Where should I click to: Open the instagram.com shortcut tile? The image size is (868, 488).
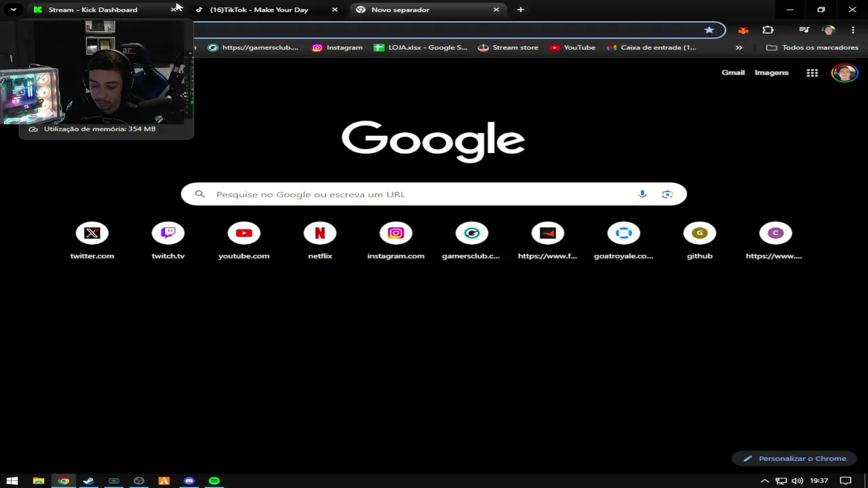pos(396,241)
